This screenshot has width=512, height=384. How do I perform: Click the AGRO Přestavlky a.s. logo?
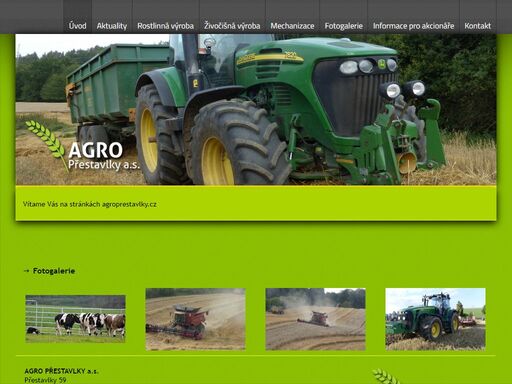(x=83, y=147)
